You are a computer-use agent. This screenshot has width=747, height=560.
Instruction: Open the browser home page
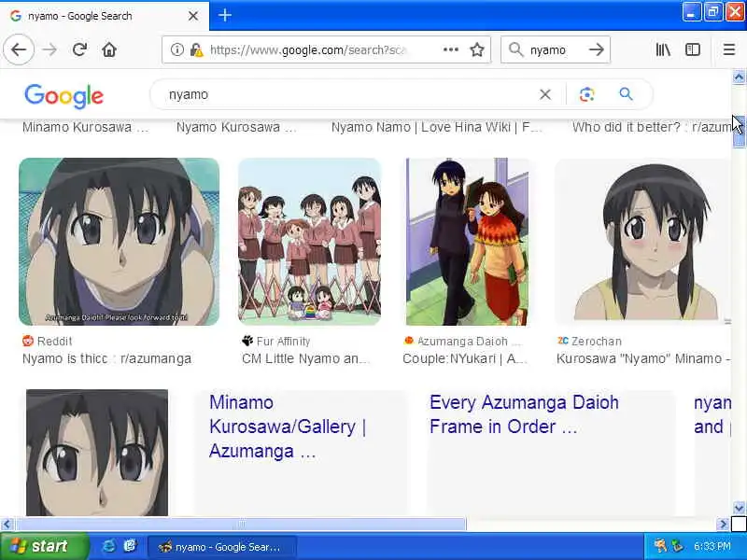pyautogui.click(x=109, y=49)
